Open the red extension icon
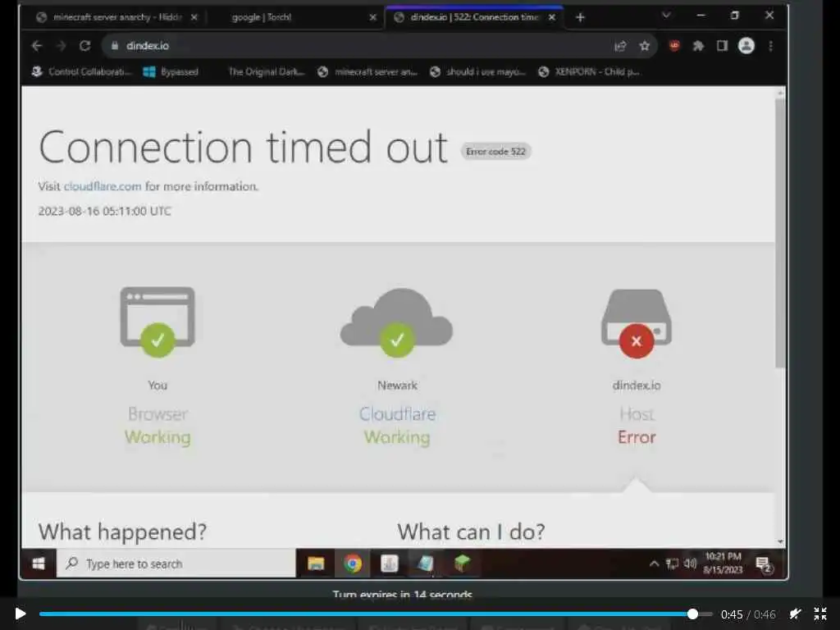The width and height of the screenshot is (840, 630). pyautogui.click(x=674, y=46)
